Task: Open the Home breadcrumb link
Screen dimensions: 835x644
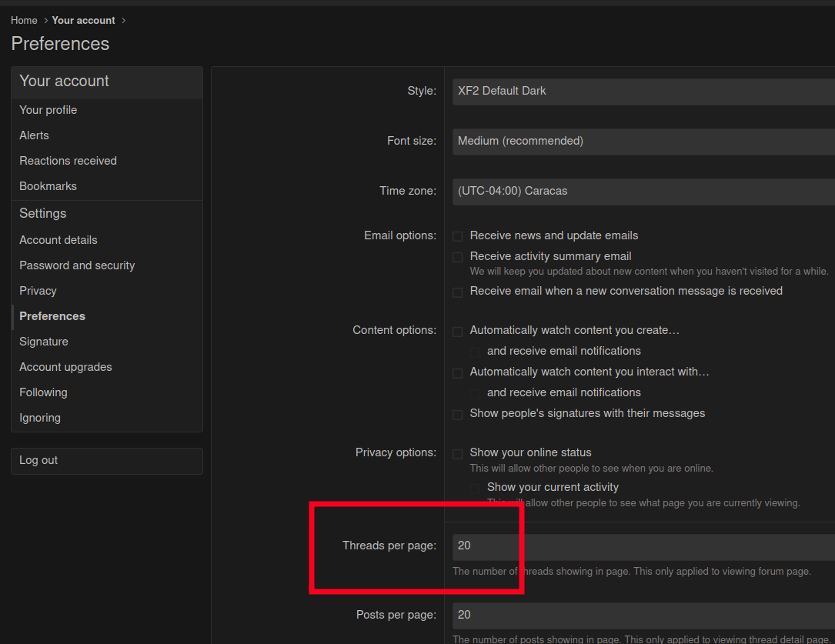Action: pyautogui.click(x=24, y=20)
